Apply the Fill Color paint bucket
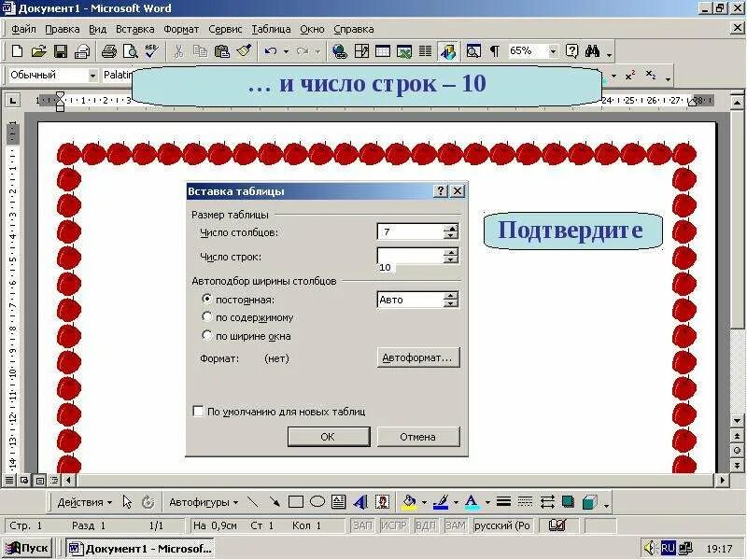This screenshot has height=560, width=747. coord(409,502)
